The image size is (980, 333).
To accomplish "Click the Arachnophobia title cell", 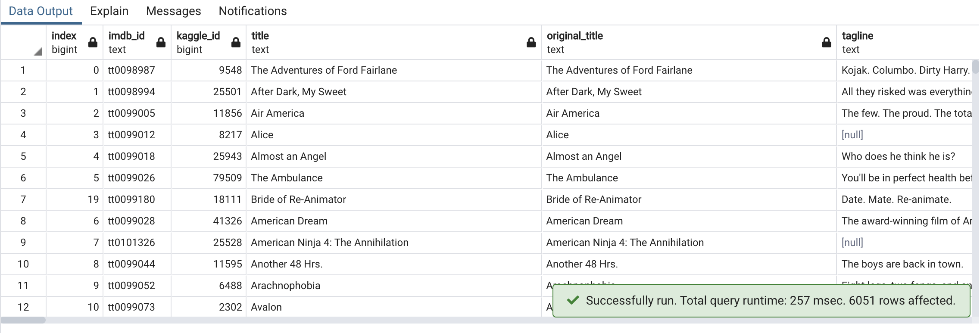I will 393,286.
